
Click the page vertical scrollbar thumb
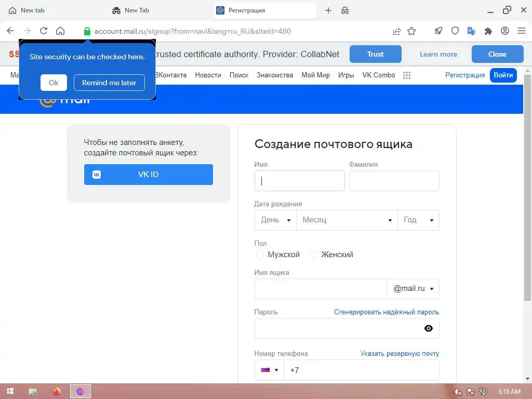point(527,188)
